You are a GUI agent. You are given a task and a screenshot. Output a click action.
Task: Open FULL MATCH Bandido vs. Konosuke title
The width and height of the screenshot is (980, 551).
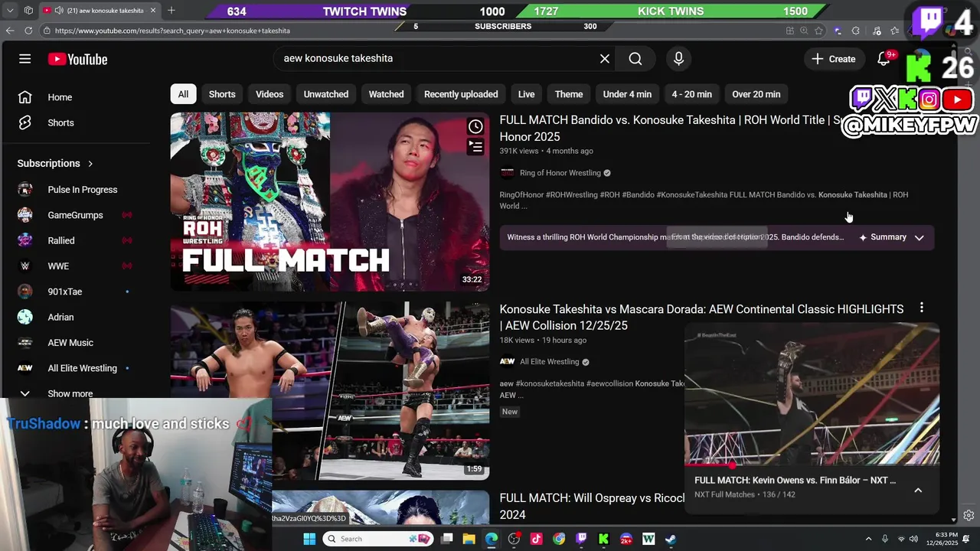[670, 128]
